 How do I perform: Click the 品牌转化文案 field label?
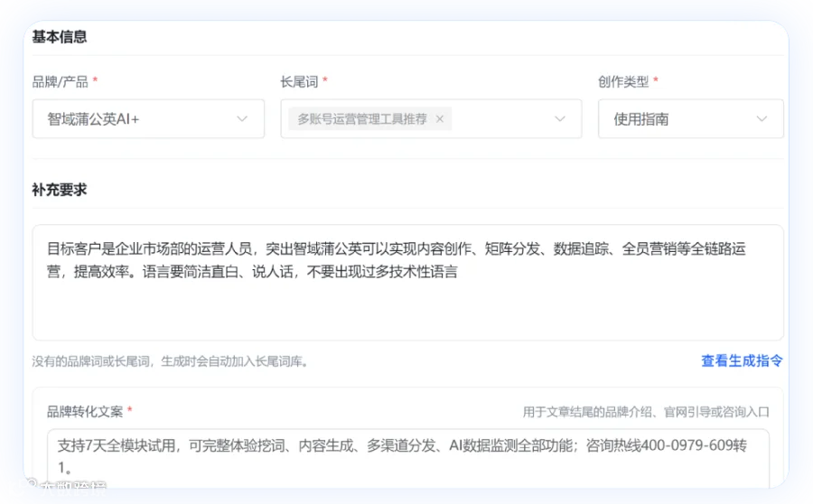85,412
